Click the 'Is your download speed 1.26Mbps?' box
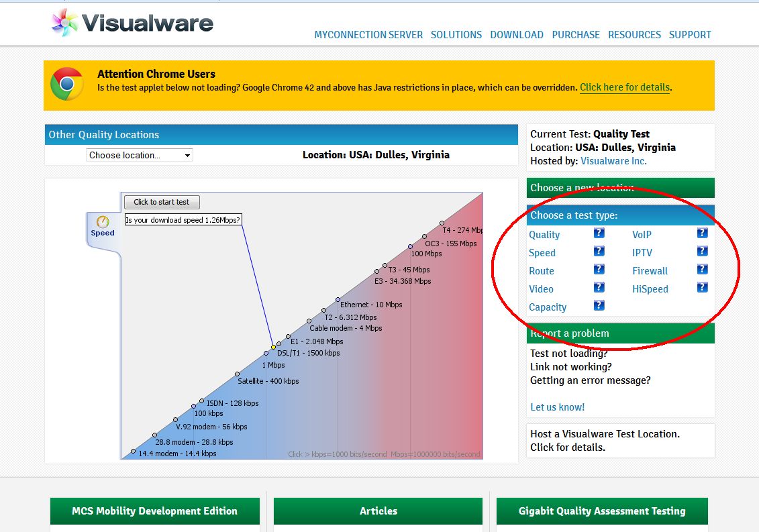759x532 pixels. pyautogui.click(x=183, y=220)
